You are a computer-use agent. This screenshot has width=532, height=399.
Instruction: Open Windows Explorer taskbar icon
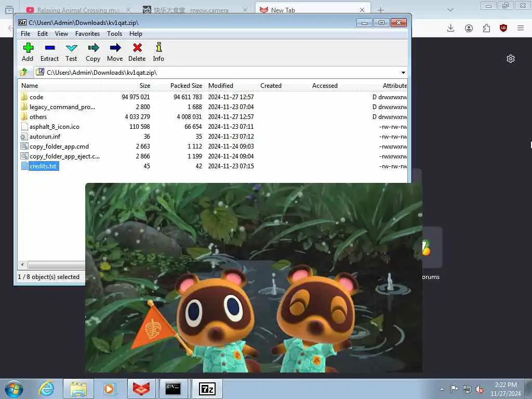78,389
